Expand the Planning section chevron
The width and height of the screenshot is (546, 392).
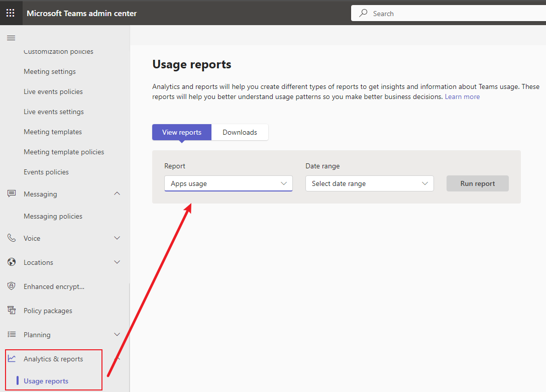tap(117, 335)
